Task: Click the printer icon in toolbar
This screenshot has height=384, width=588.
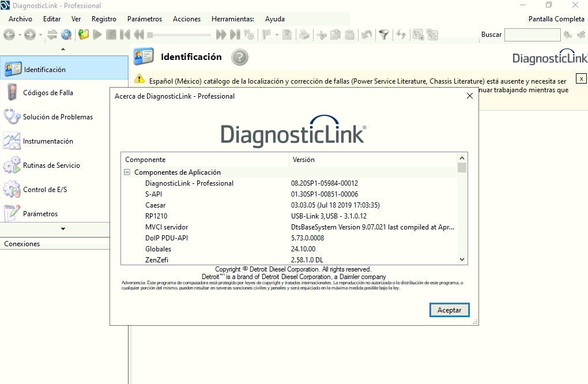Action: 304,35
